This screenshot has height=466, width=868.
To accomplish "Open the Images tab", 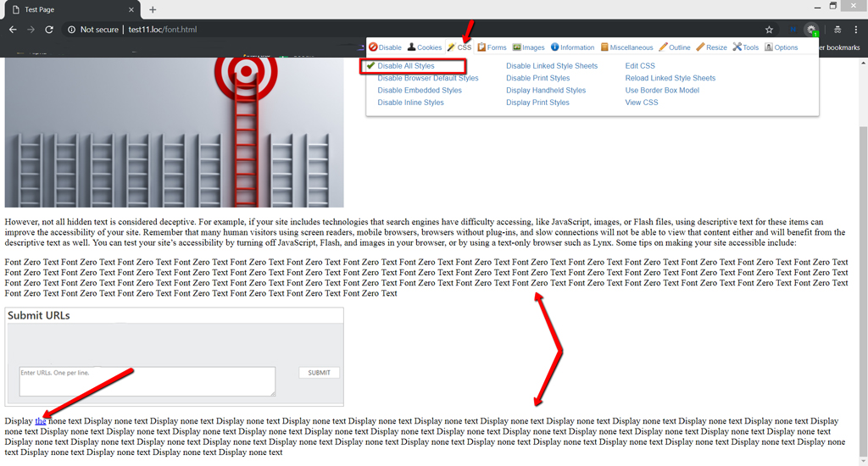I will point(529,47).
